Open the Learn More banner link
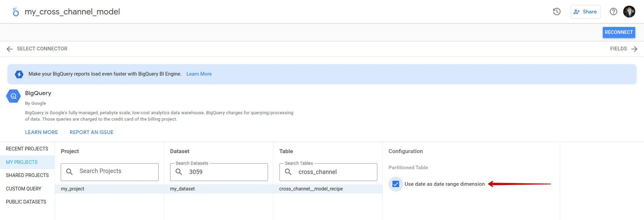 point(199,74)
